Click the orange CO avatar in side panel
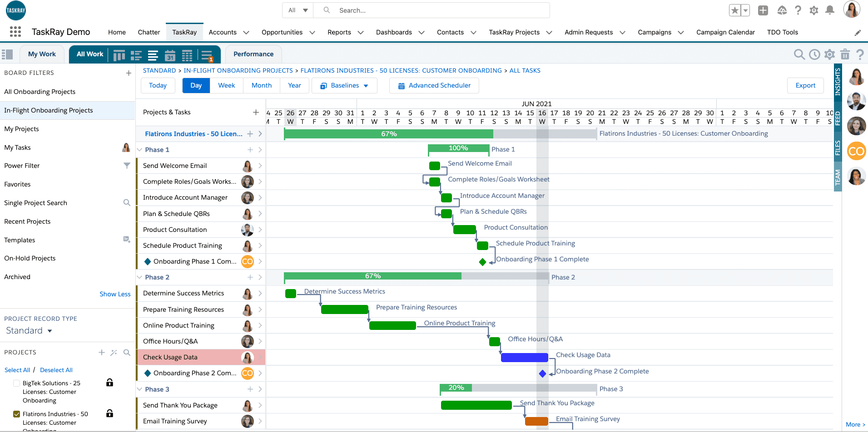This screenshot has height=432, width=868. (x=856, y=151)
